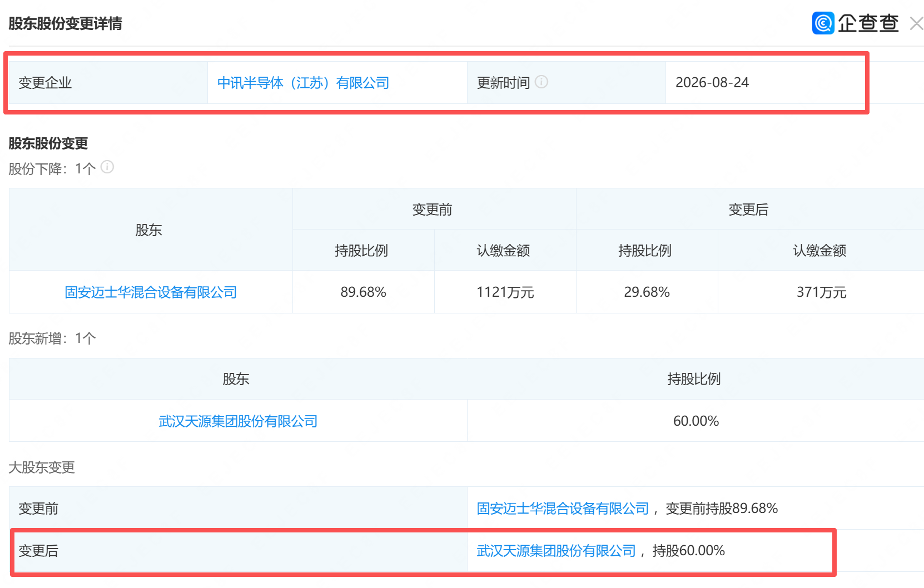Screen dimensions: 924x588
Task: Click the 1121万元 subscribed amount cell
Action: (x=505, y=292)
